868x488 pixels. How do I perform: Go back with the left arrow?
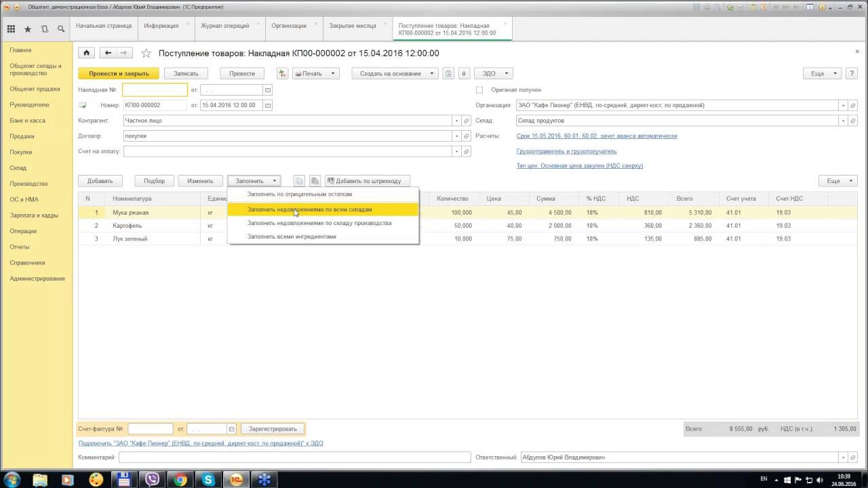[108, 53]
